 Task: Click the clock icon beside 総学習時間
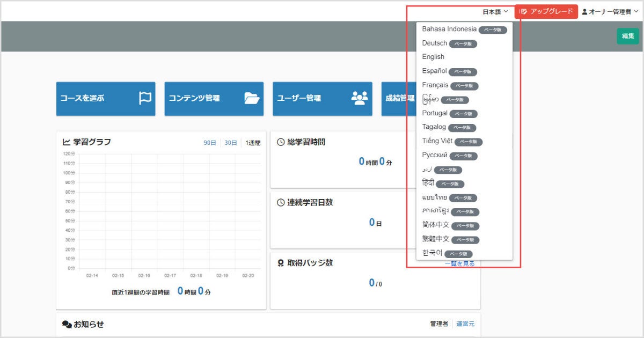pos(280,142)
